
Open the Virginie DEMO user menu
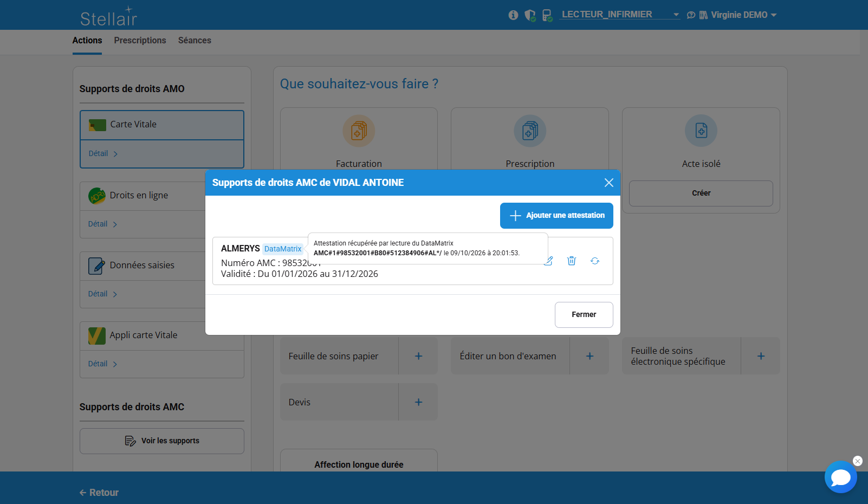(743, 15)
